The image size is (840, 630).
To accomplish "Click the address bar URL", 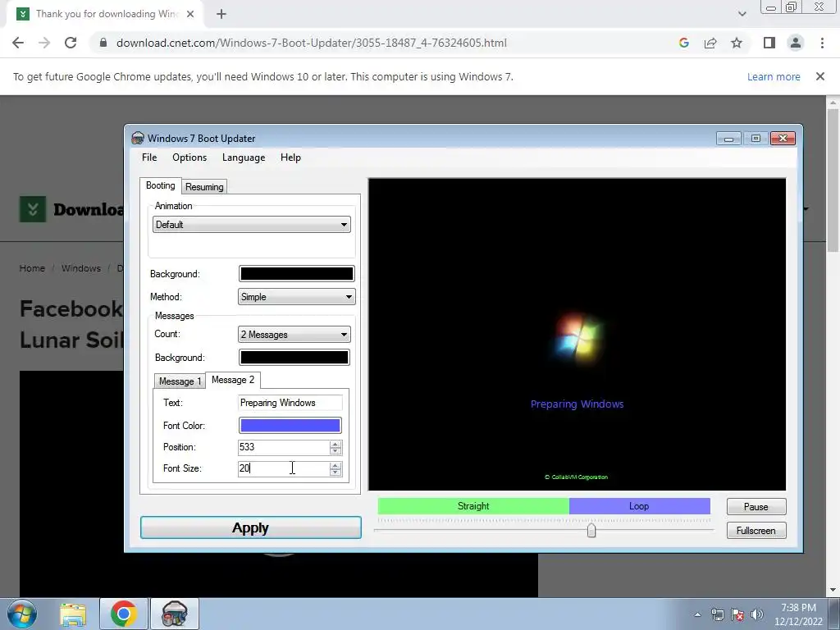I will pos(311,43).
